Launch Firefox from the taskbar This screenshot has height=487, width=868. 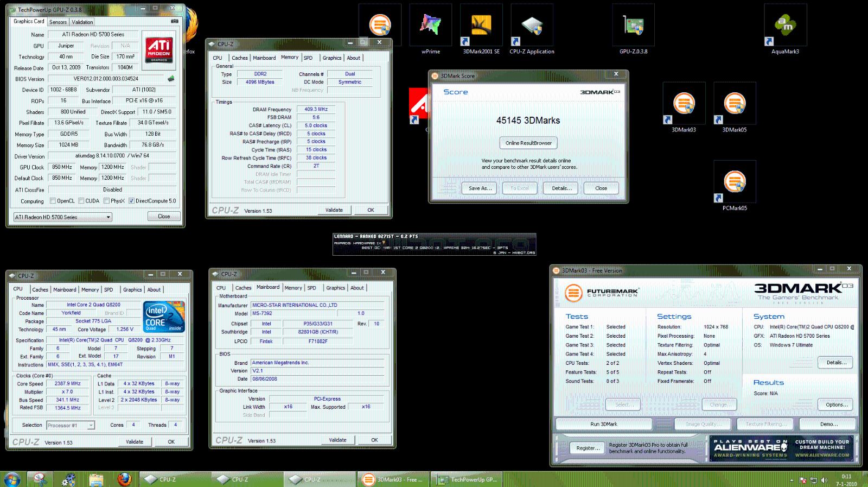(124, 479)
